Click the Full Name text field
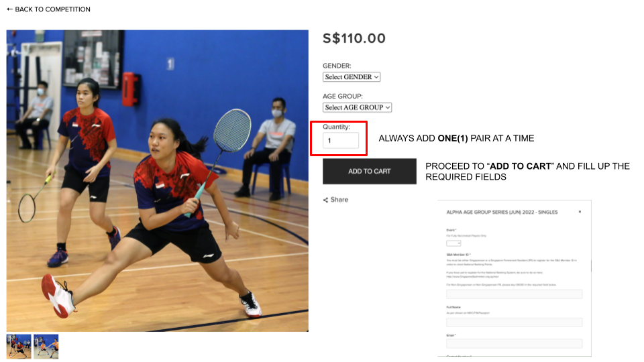This screenshot has width=644, height=362. coord(515,322)
